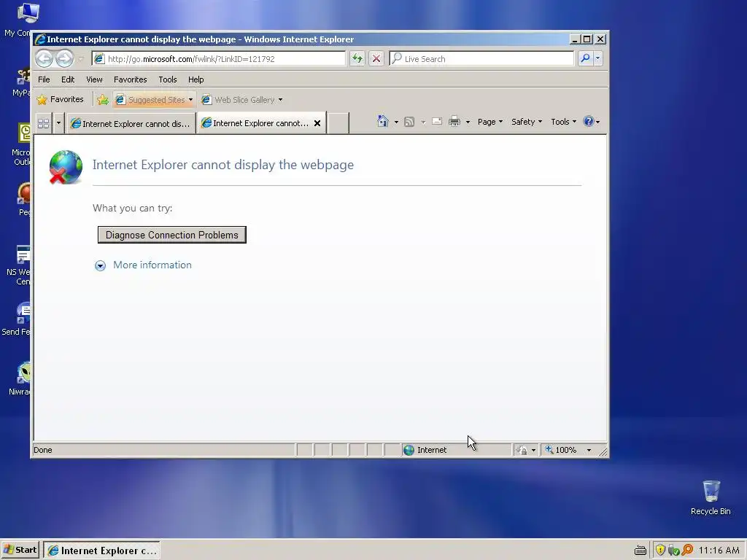Click the Read Mail envelope icon
Viewport: 747px width, 560px height.
[436, 122]
